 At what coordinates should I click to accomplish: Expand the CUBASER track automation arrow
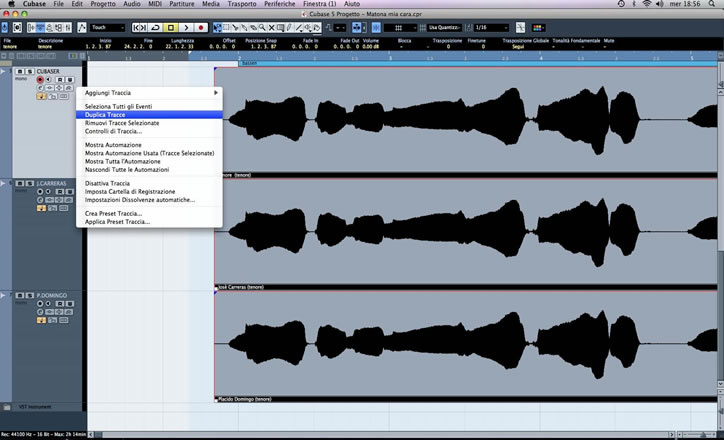[3, 71]
